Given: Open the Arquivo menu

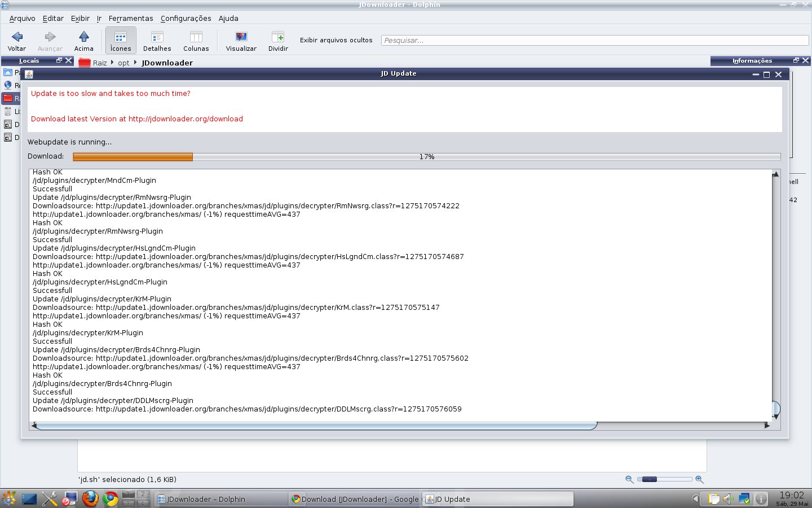Looking at the screenshot, I should tap(22, 18).
